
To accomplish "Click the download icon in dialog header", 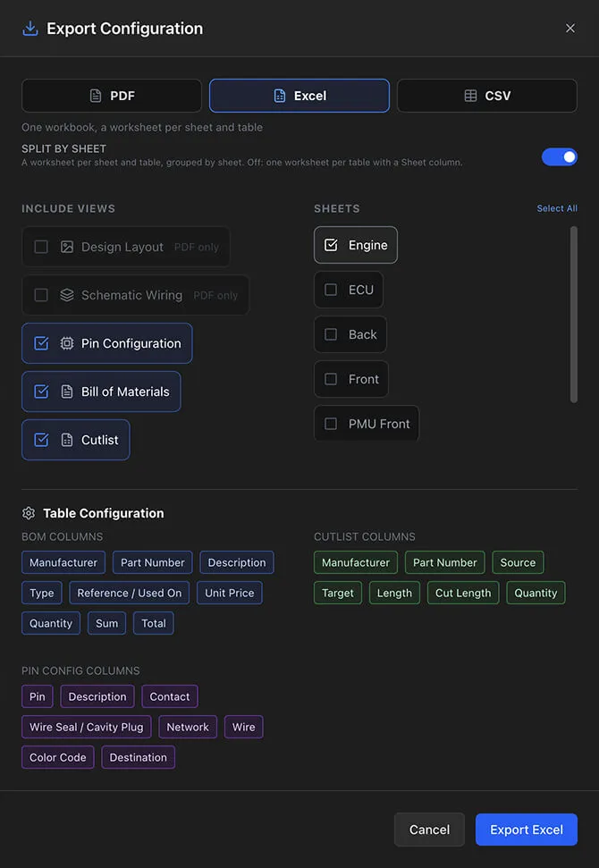I will (x=30, y=29).
